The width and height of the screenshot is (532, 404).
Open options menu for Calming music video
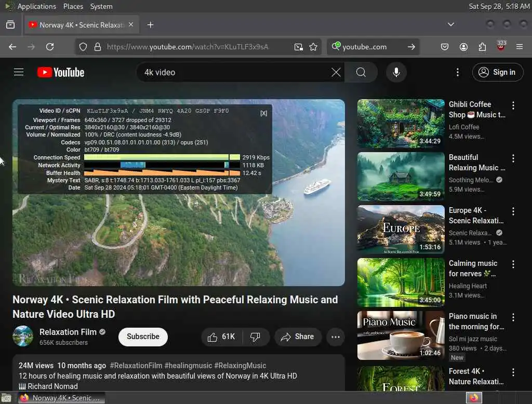coord(513,264)
